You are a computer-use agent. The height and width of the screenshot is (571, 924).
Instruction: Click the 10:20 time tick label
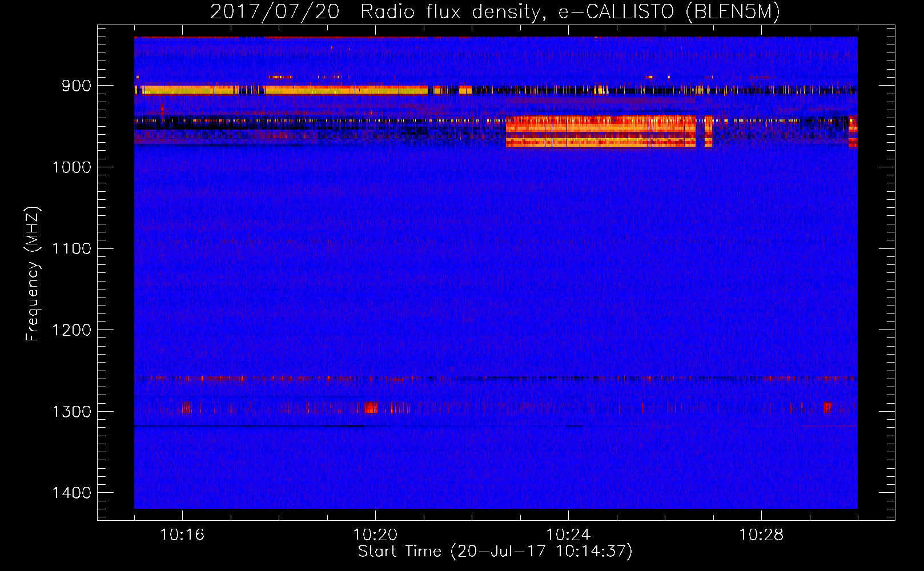click(375, 535)
